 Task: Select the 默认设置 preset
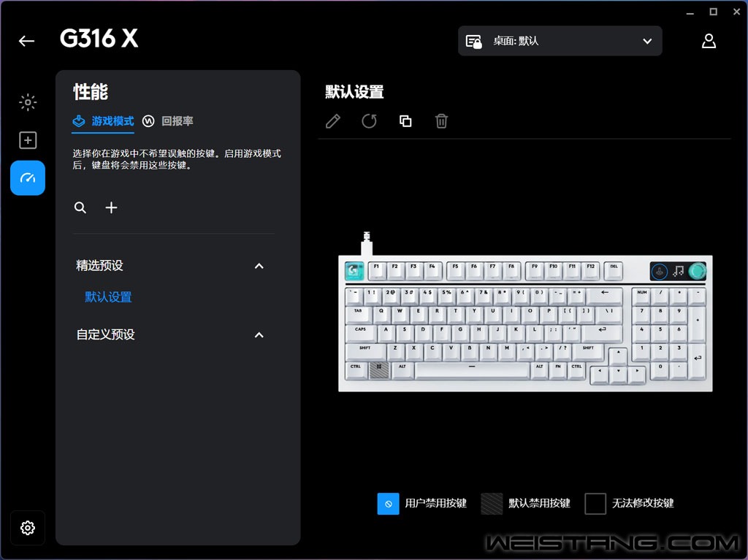108,296
